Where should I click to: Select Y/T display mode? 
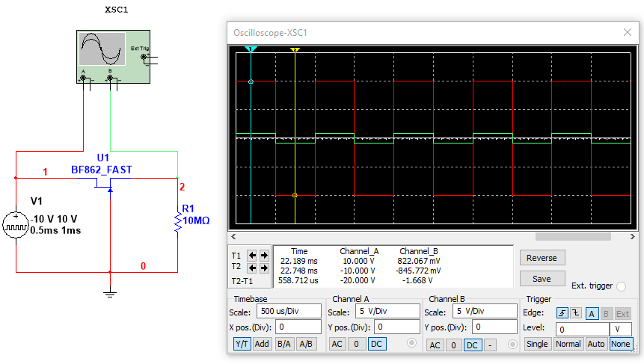point(242,344)
